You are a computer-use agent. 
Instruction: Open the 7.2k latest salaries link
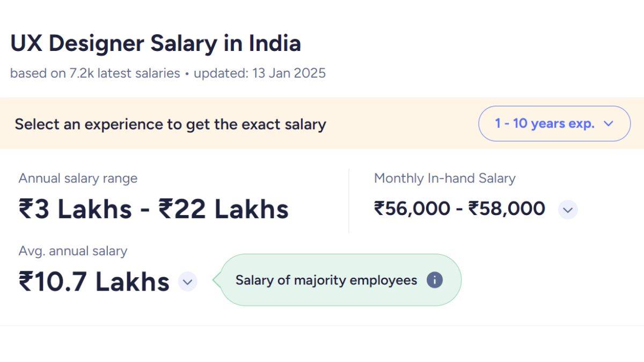123,73
